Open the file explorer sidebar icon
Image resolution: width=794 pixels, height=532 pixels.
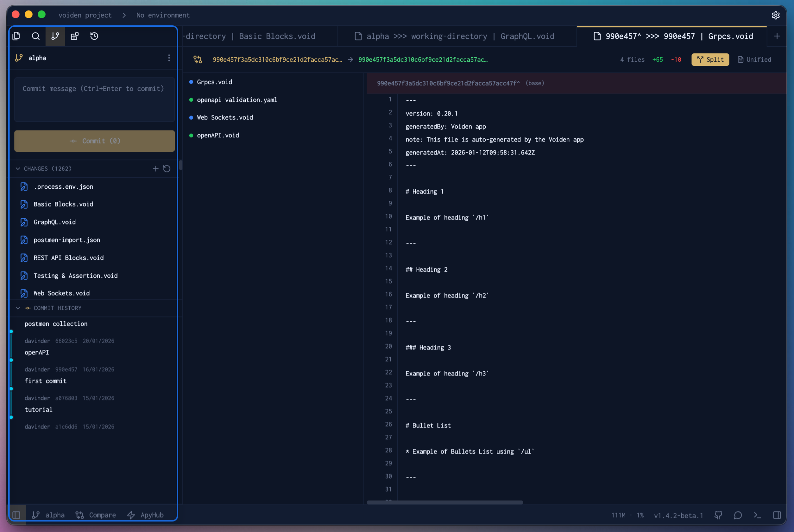click(16, 36)
